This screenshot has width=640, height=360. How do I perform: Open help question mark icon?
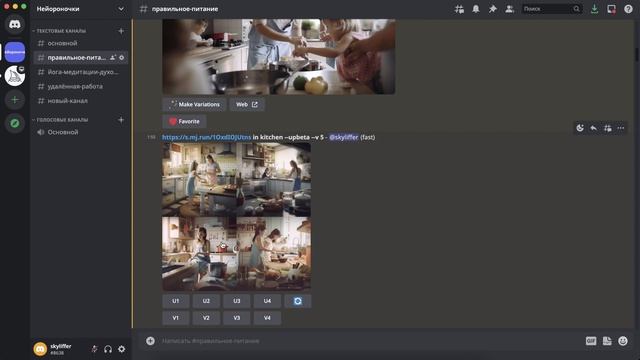point(628,9)
